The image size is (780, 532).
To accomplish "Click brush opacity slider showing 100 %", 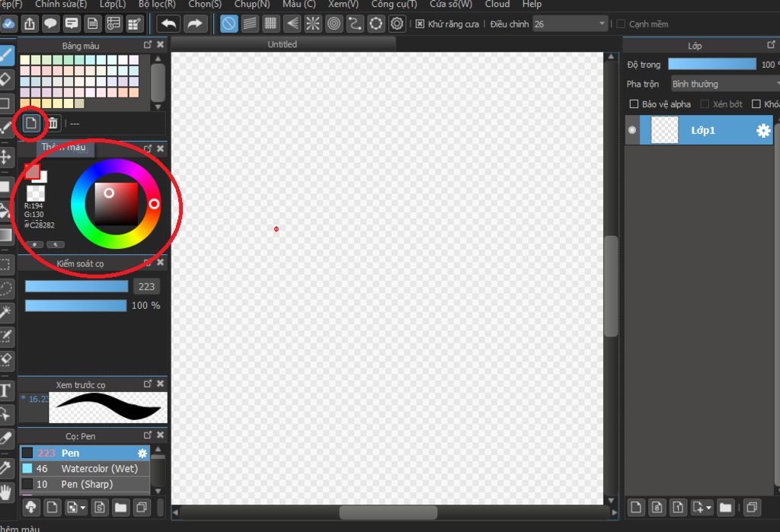I will pyautogui.click(x=75, y=305).
